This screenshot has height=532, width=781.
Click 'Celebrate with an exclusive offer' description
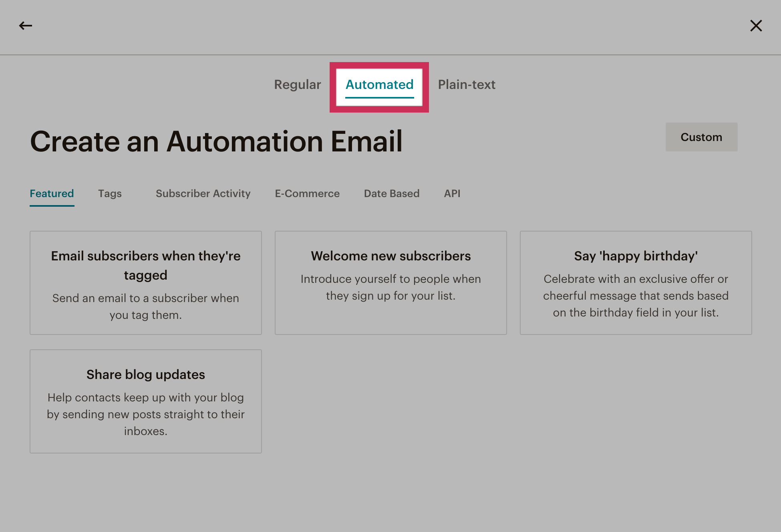click(636, 296)
